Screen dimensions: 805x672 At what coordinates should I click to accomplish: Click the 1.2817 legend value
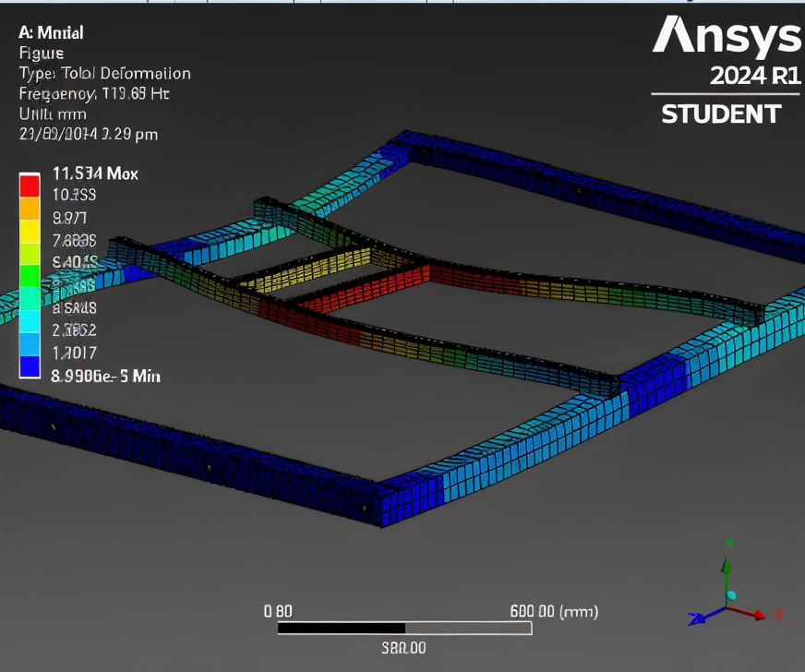[75, 353]
